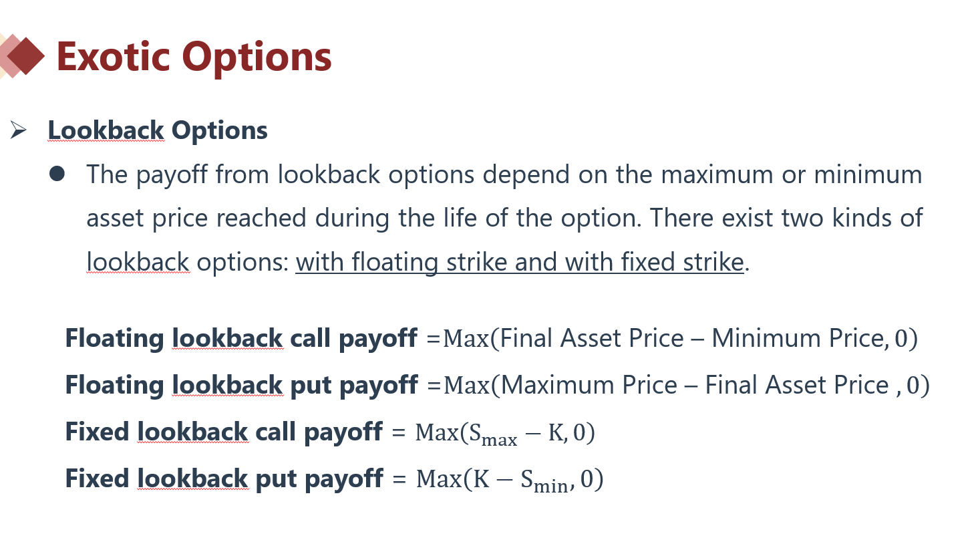Click the Floating lookback call payoff label
The height and width of the screenshot is (550, 980).
coord(241,338)
